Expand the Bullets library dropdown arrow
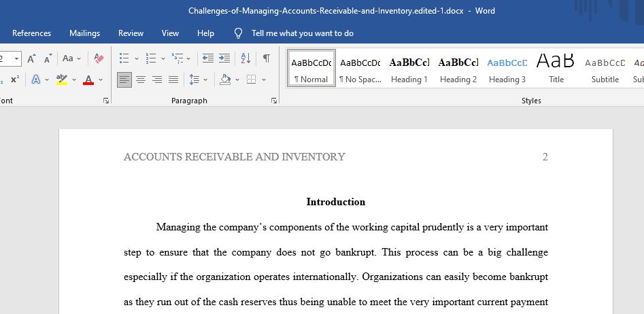The height and width of the screenshot is (314, 644). click(x=137, y=58)
